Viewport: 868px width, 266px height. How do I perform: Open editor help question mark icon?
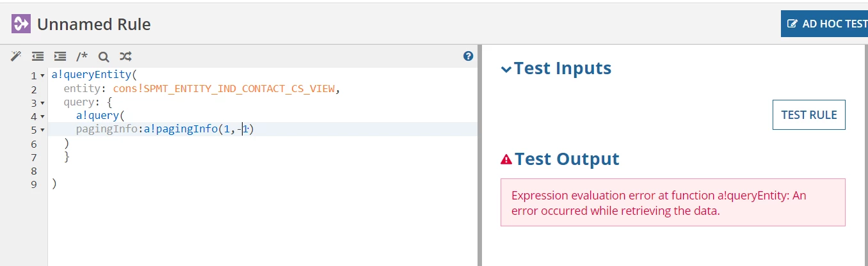[468, 56]
